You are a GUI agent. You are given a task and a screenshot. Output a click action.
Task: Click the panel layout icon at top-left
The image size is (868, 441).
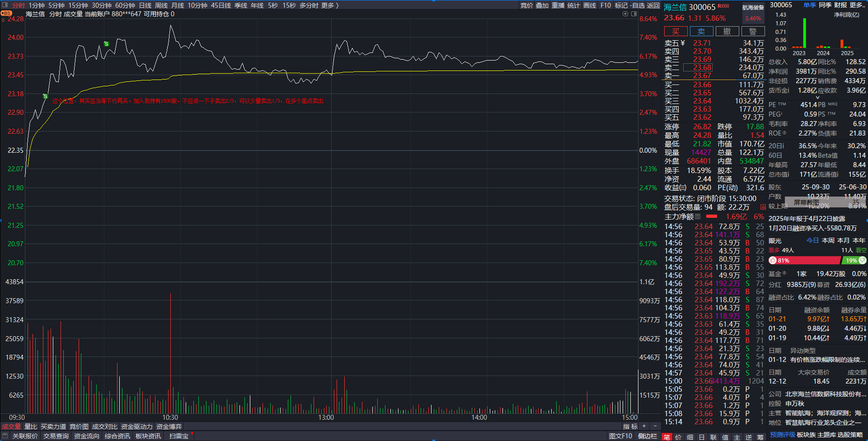5,5
